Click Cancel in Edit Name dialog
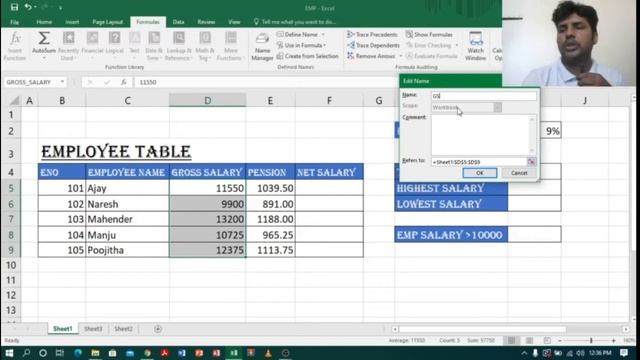This screenshot has width=640, height=360. 519,173
